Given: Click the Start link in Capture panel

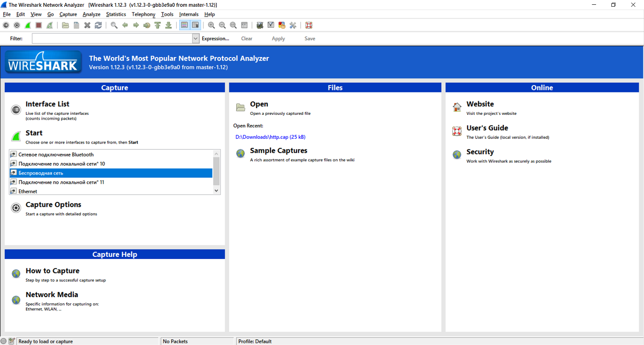Looking at the screenshot, I should click(x=34, y=133).
